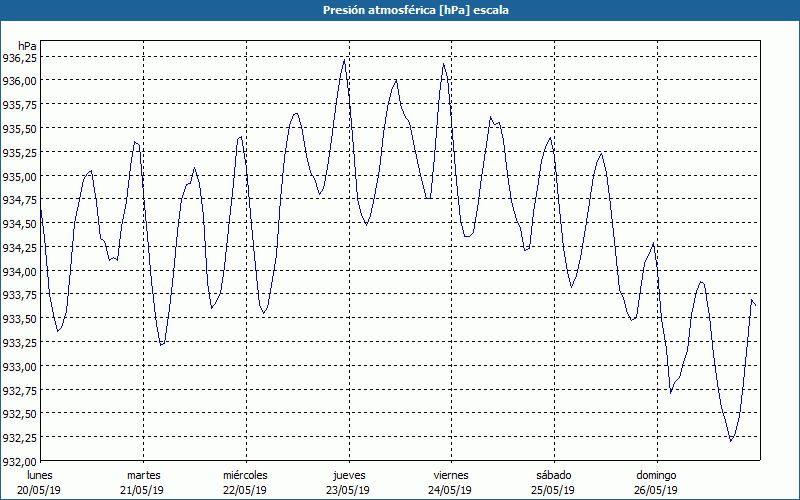Viewport: 800px width, 500px height.
Task: Click the 'jueves' day label
Action: [349, 475]
